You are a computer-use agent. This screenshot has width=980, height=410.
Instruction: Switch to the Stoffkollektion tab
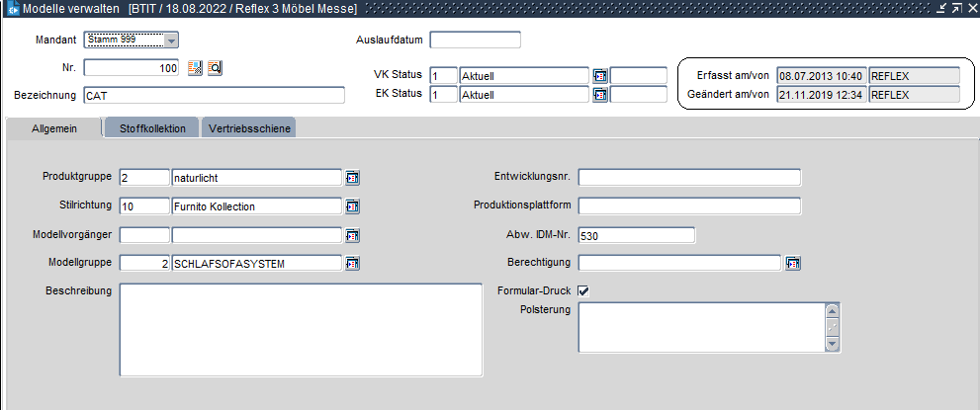click(x=152, y=129)
